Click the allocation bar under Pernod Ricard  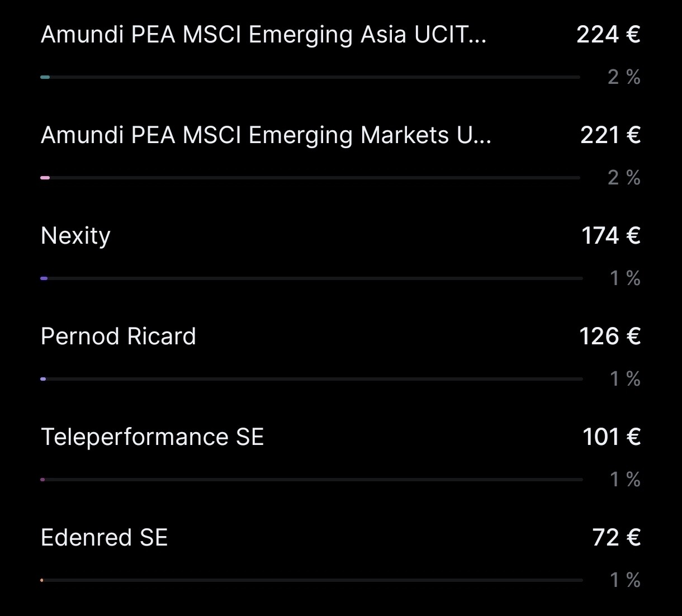[43, 379]
